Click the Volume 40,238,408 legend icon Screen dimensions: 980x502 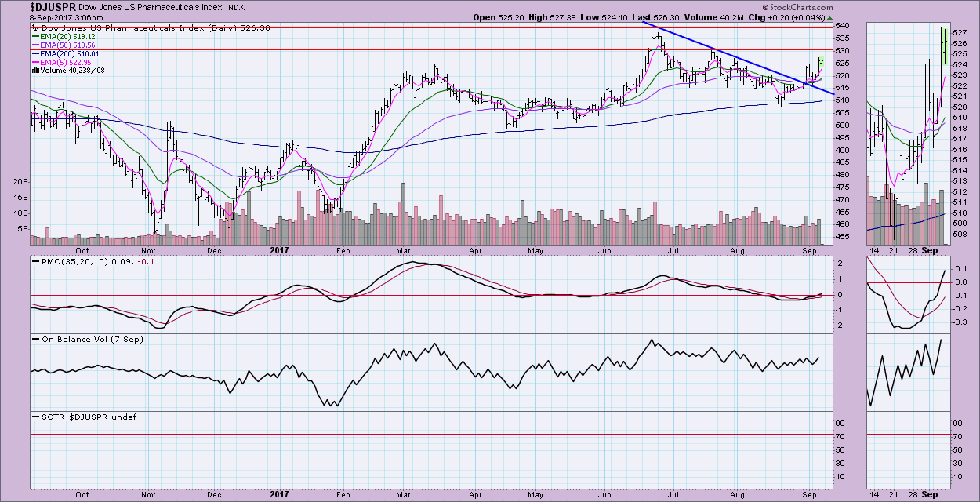pyautogui.click(x=34, y=70)
